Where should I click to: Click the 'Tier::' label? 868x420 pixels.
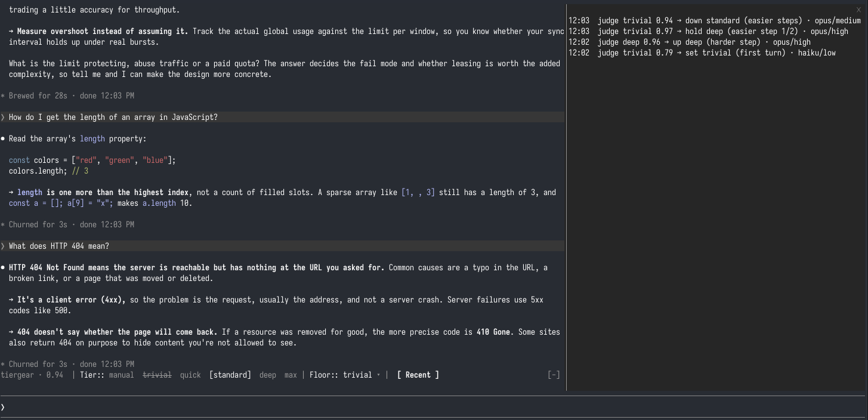click(x=92, y=375)
